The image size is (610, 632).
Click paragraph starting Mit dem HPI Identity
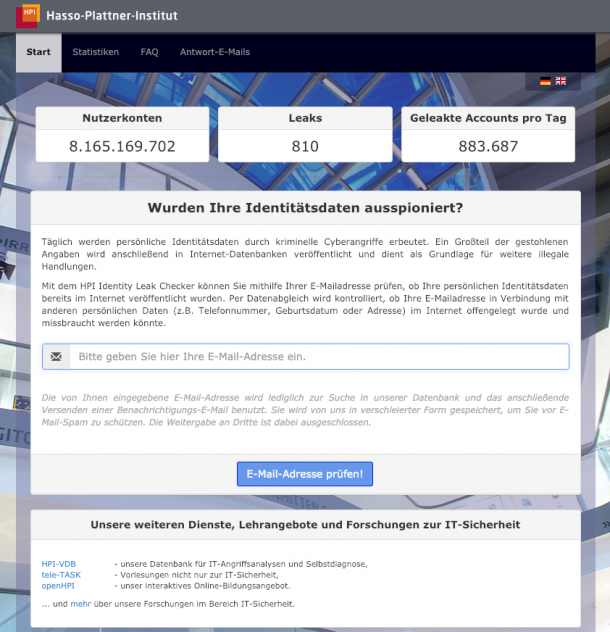pos(305,304)
